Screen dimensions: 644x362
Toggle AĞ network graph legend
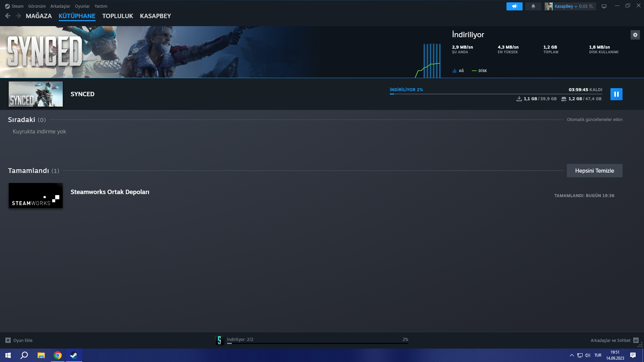coord(458,71)
